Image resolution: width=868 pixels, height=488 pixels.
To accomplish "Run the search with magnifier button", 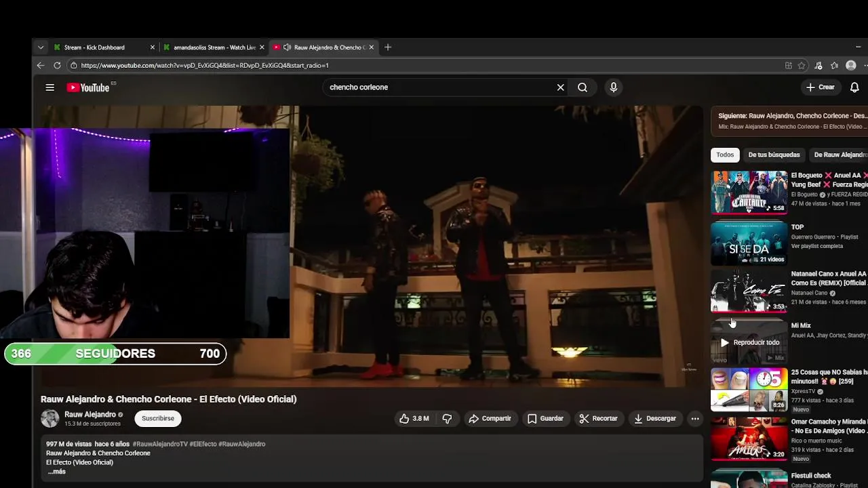I will (583, 87).
